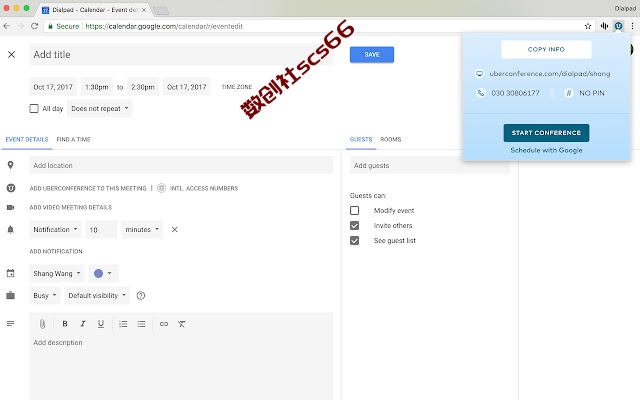Click the notification bell icon

[x=11, y=229]
